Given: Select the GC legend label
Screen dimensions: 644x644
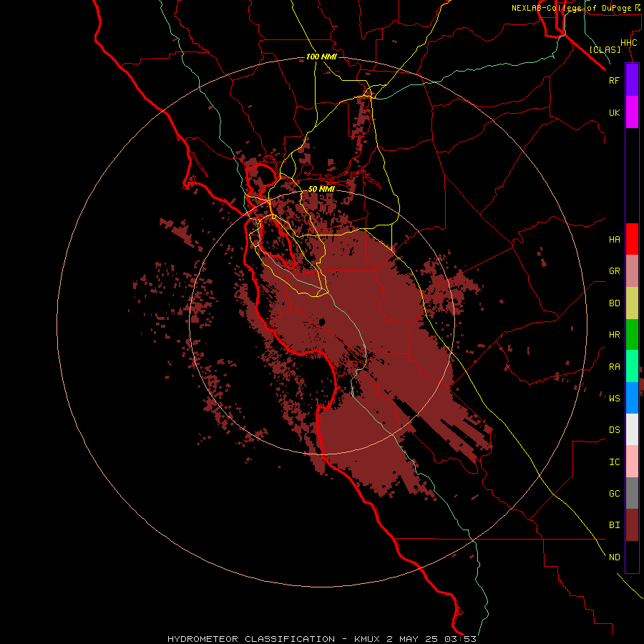Looking at the screenshot, I should coord(614,494).
